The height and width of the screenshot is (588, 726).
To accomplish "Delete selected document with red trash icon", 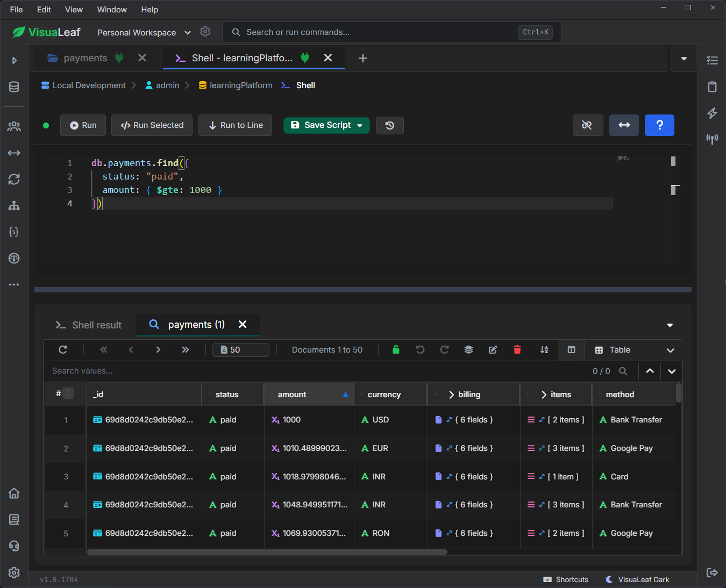I will coord(517,350).
